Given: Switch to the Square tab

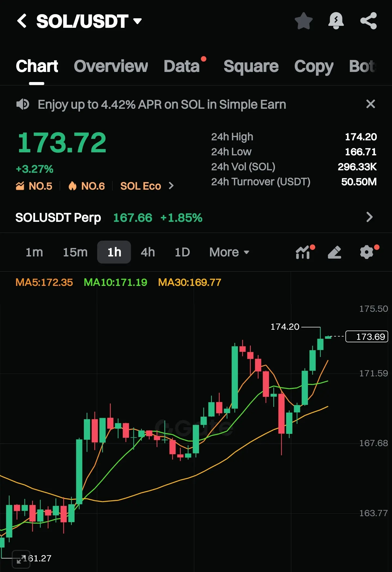Looking at the screenshot, I should pos(251,66).
